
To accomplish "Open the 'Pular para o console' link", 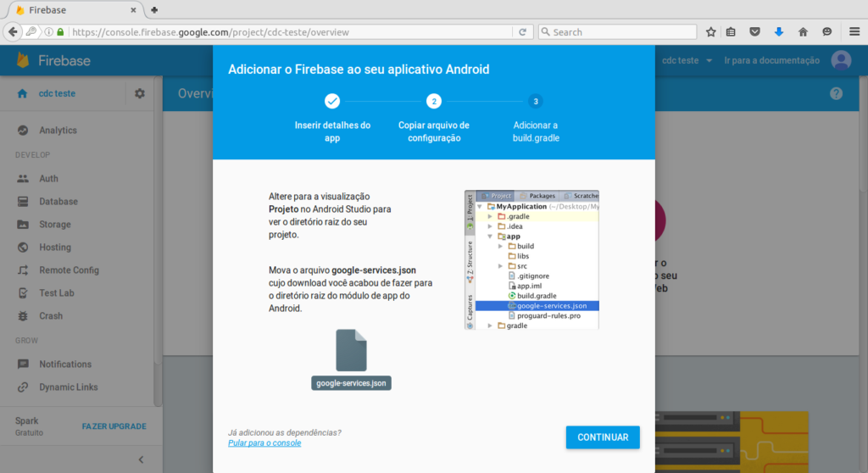I will pyautogui.click(x=264, y=443).
